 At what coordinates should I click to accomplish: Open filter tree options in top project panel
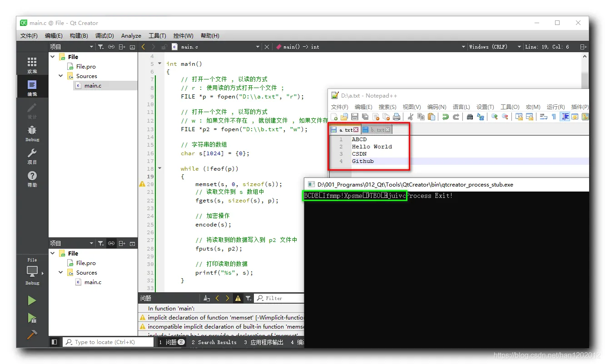(x=101, y=47)
